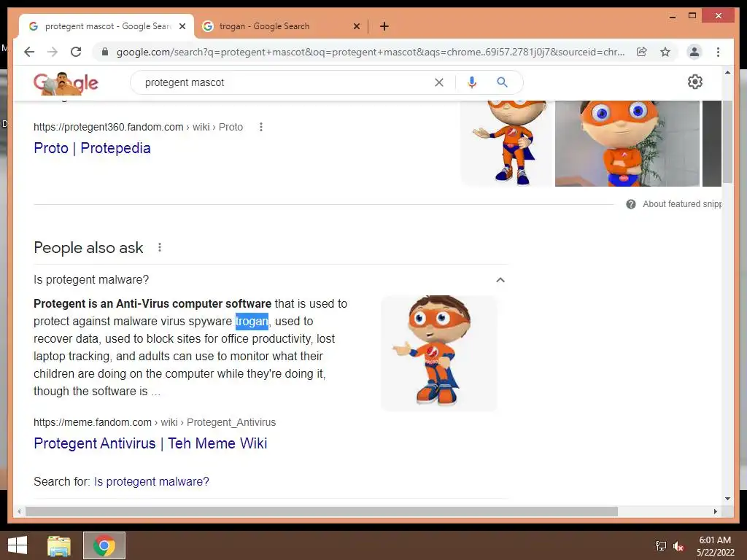Screen dimensions: 747x560
Task: Switch to the protegent mascot tab
Action: [x=106, y=26]
